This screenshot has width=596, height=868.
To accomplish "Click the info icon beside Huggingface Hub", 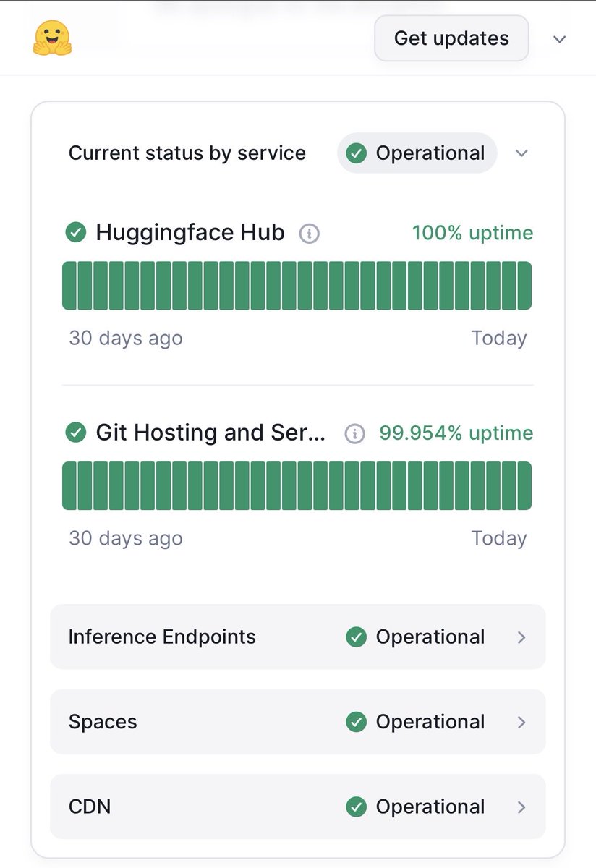I will pyautogui.click(x=310, y=234).
